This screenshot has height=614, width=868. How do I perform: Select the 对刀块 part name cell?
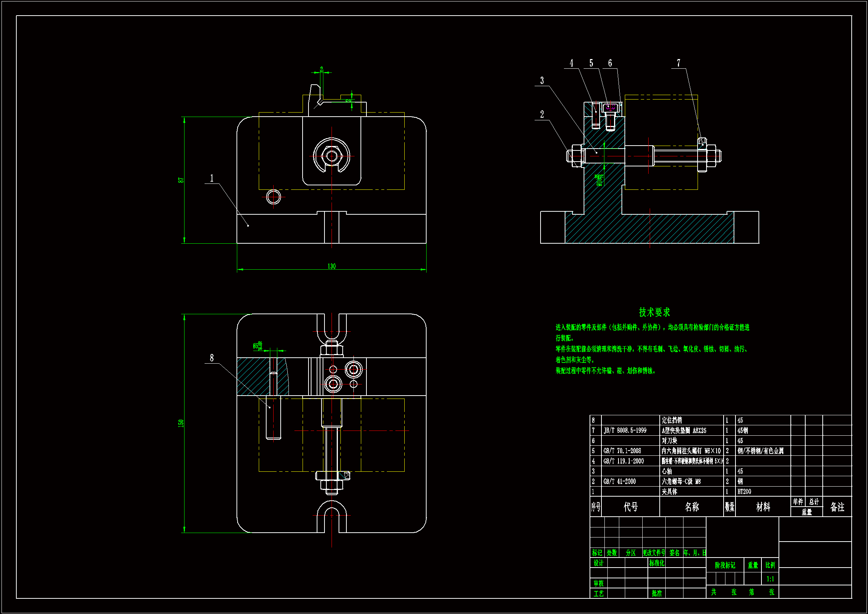[x=669, y=441]
